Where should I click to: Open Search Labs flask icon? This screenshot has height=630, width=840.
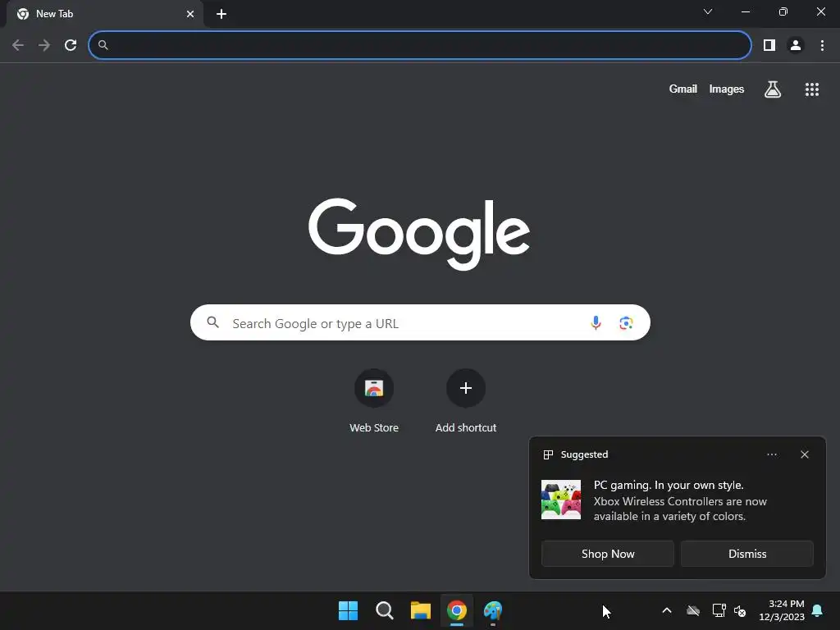click(x=772, y=89)
